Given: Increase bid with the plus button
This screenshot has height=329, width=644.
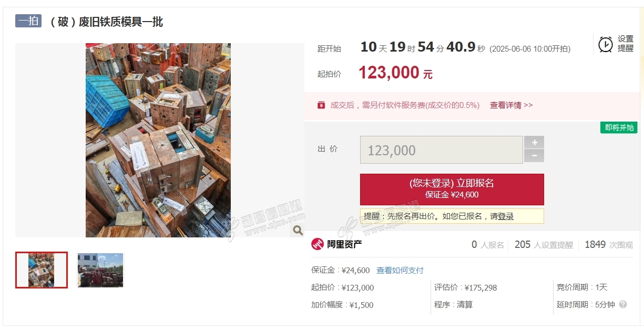Looking at the screenshot, I should point(534,142).
